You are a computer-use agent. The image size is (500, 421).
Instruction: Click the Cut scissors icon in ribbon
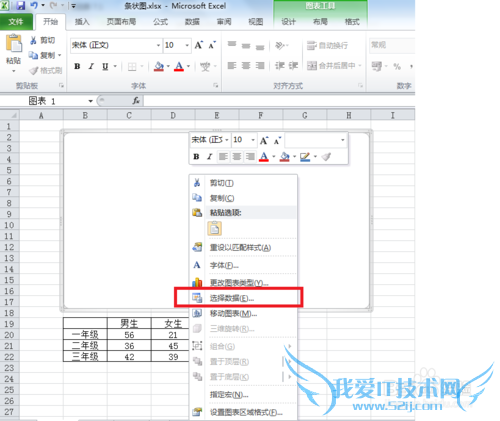pos(33,40)
